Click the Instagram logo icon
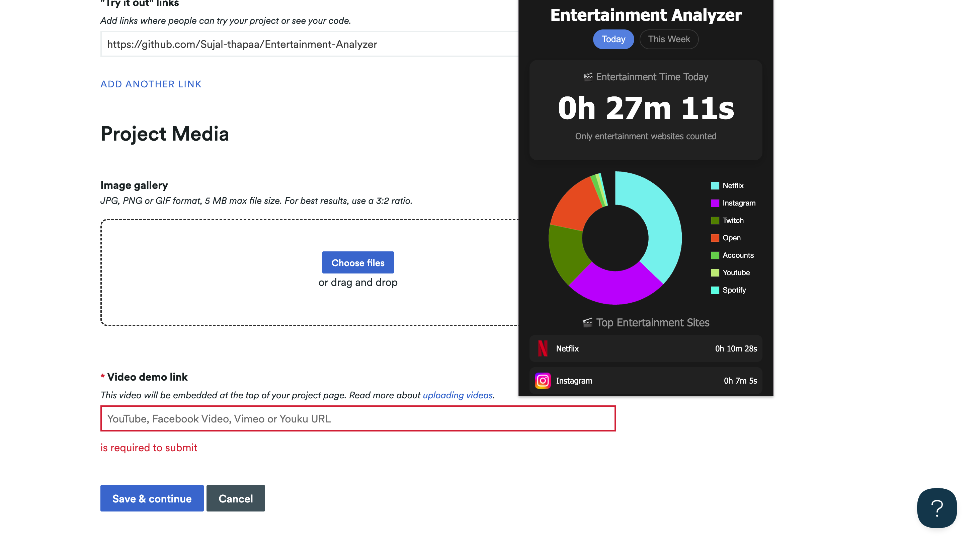 pyautogui.click(x=543, y=381)
